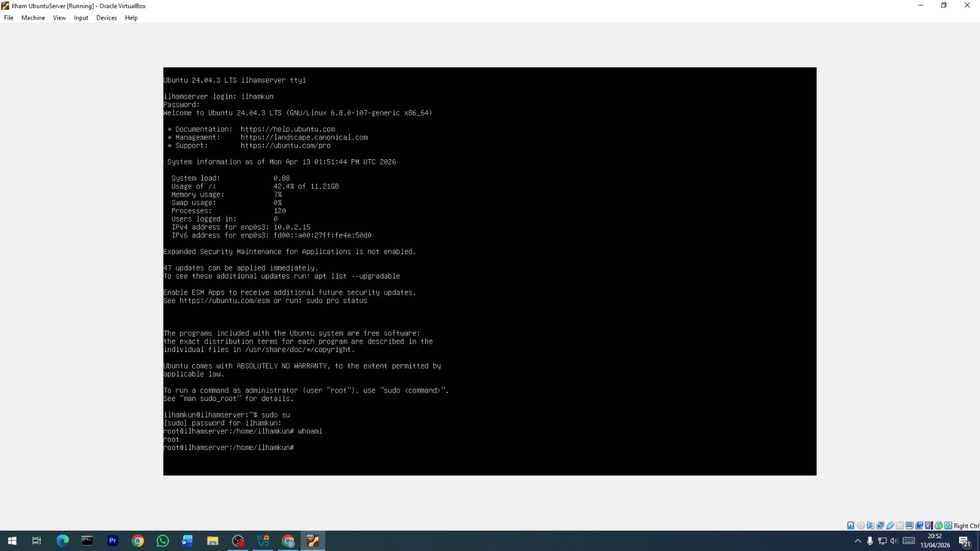
Task: Click the terminal prompt line root@ilhamserver
Action: [228, 448]
